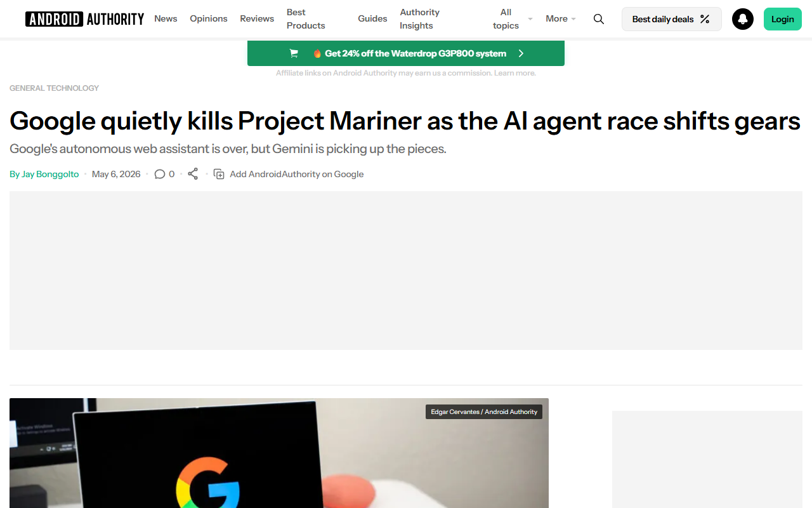812x508 pixels.
Task: Open the Waterdrop G3P800 deal banner
Action: coord(406,53)
